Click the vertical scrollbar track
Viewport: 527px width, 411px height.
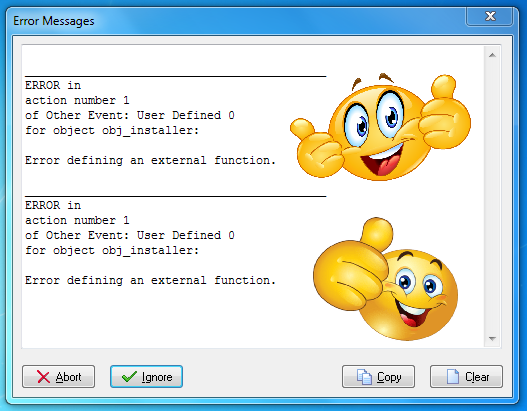click(492, 197)
